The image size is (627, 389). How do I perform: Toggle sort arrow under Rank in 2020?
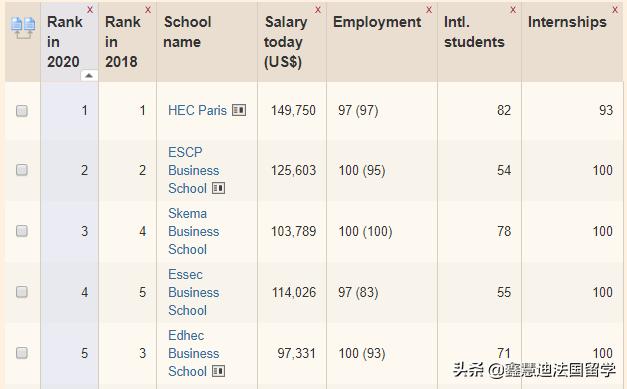[89, 76]
